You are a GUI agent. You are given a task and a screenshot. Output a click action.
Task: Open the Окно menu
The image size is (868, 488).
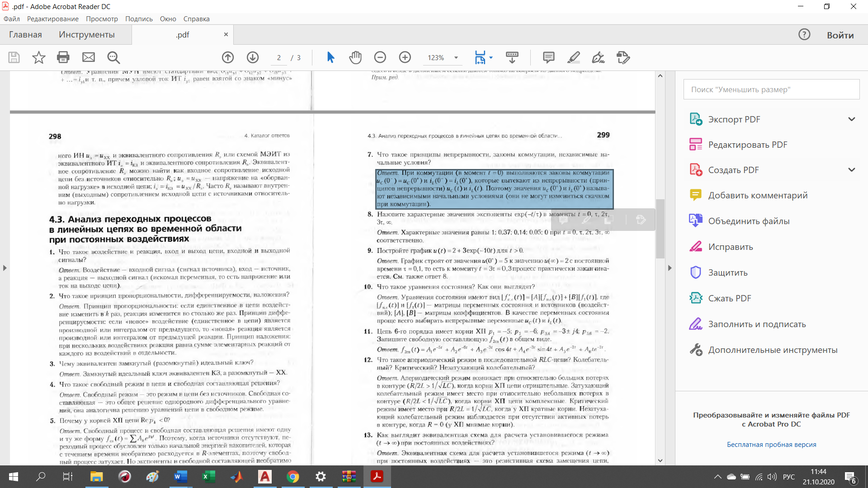(168, 19)
